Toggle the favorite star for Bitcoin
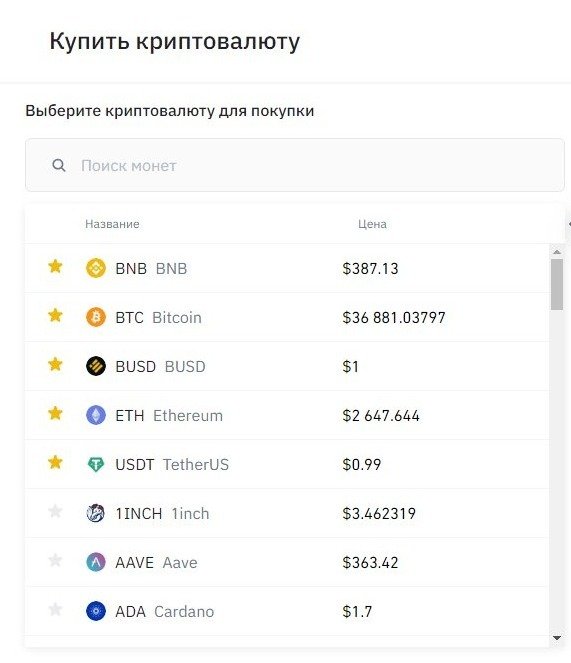The width and height of the screenshot is (571, 663). click(x=55, y=315)
